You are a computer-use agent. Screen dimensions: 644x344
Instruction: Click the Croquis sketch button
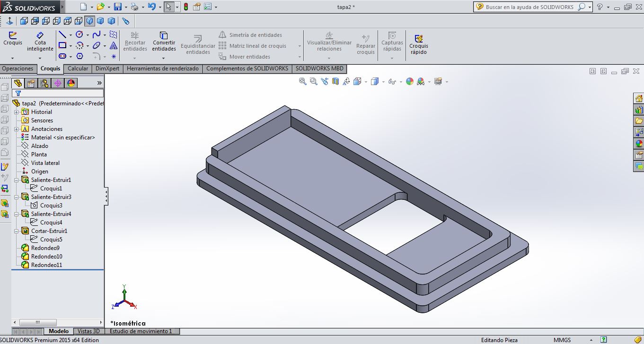[x=13, y=39]
